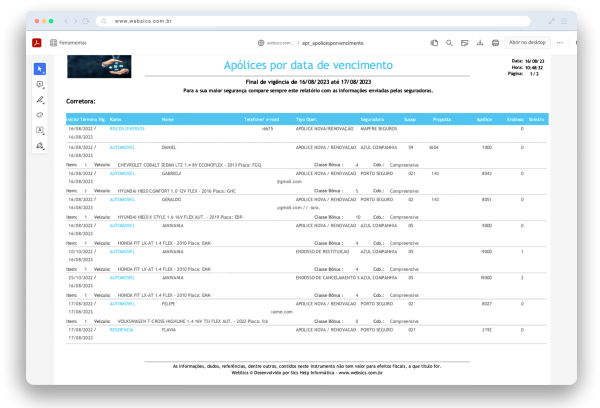Click the Tipo Oper. column header
Viewport: 600px width, 408px height.
307,119
